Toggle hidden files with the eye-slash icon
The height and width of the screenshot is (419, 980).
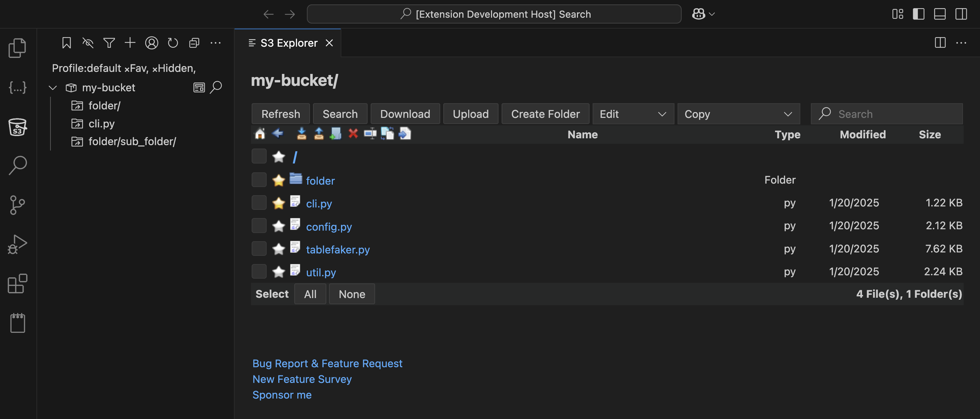coord(88,43)
